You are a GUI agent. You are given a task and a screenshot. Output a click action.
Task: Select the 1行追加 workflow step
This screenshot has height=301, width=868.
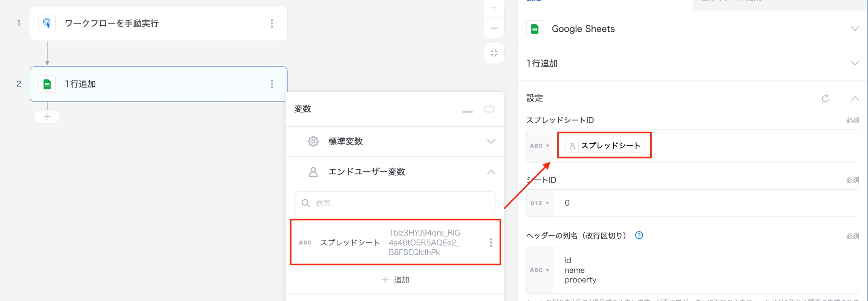click(x=151, y=84)
